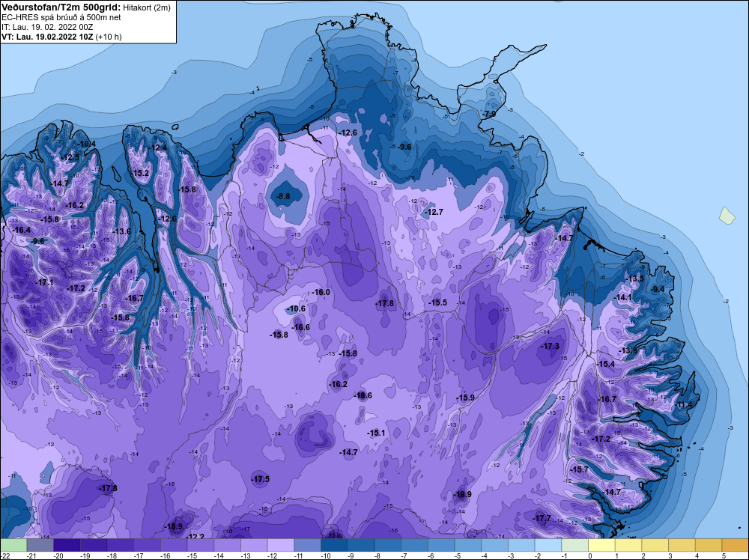Click the -11.4 temperature value
The image size is (749, 560).
[684, 405]
